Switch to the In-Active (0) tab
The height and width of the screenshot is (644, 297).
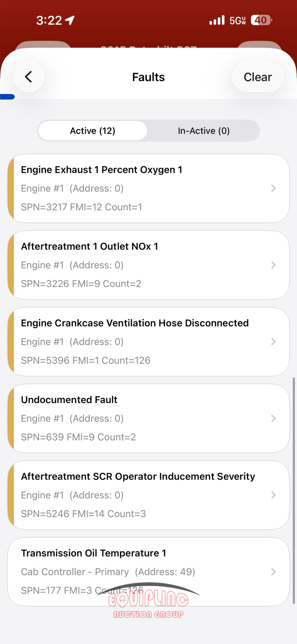click(203, 131)
